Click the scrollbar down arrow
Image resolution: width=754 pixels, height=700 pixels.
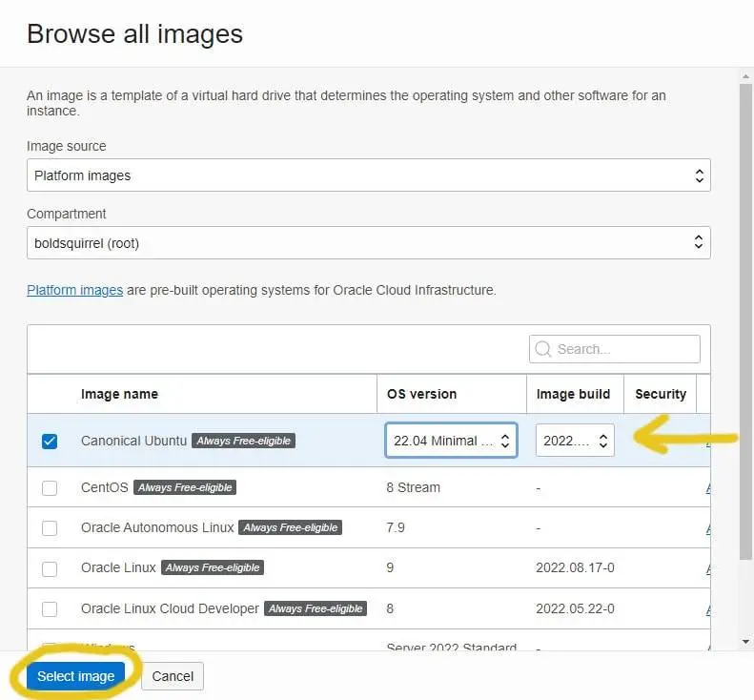click(x=745, y=642)
